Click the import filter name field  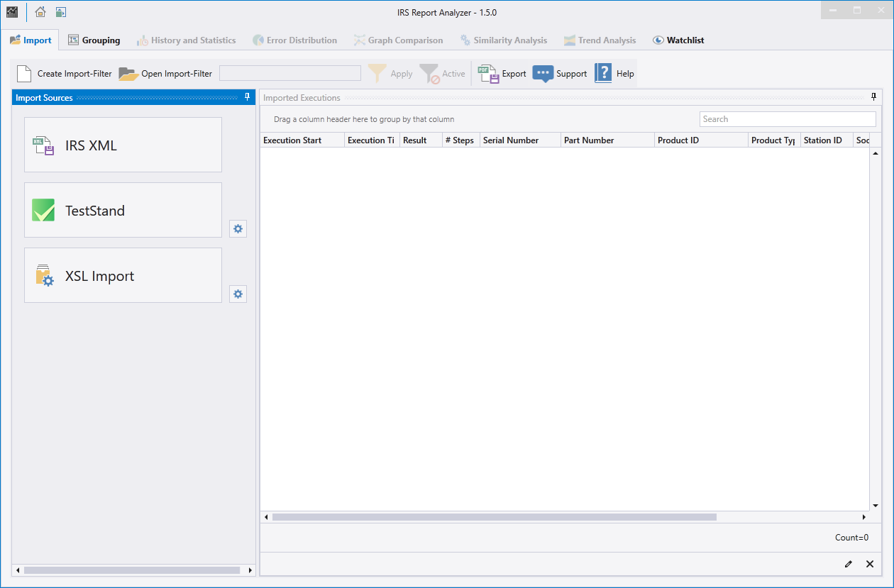(290, 73)
